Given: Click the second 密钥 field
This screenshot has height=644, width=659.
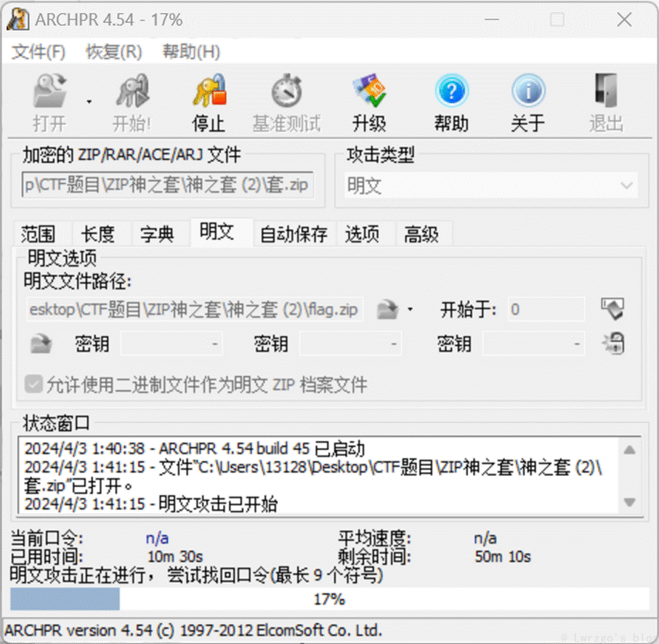Looking at the screenshot, I should 350,343.
